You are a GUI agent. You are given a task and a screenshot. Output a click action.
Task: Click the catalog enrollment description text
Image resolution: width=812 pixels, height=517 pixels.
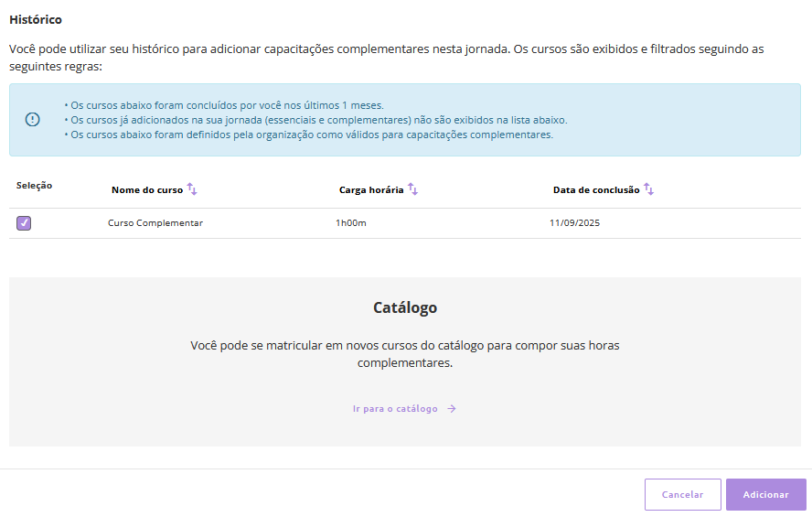click(x=405, y=354)
